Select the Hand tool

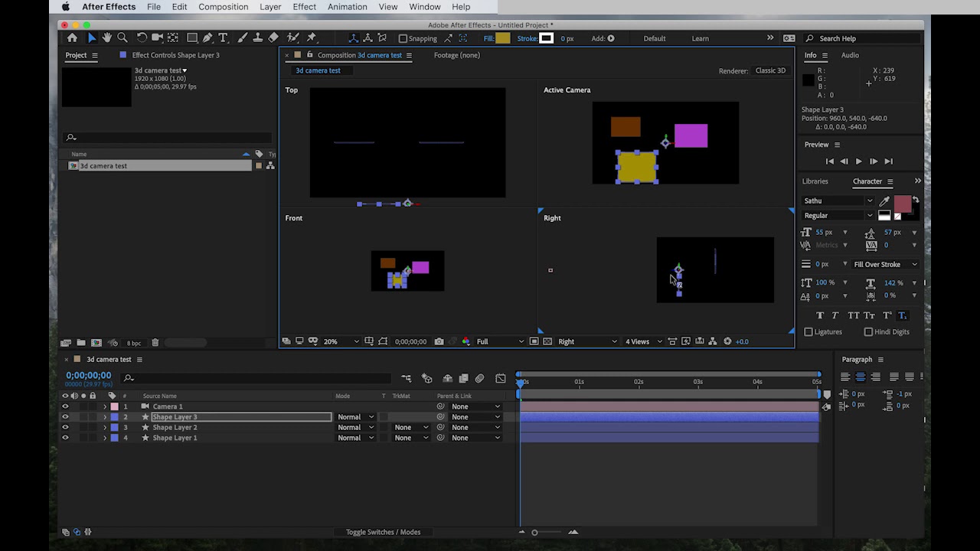[107, 37]
